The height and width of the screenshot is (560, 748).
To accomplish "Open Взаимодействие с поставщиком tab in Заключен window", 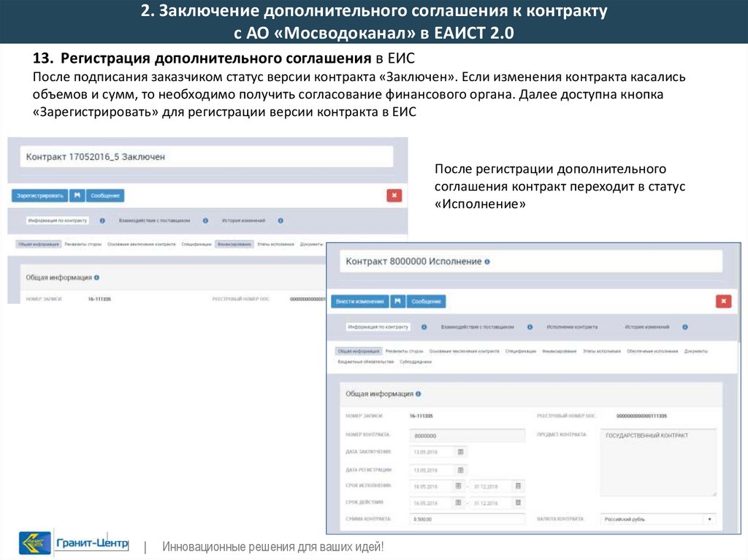I will [155, 220].
